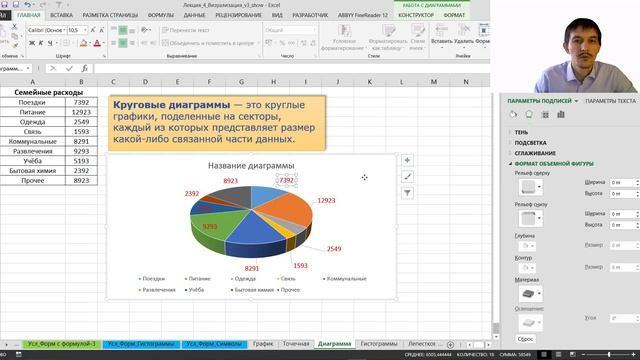Insert function using fx icon
The width and height of the screenshot is (640, 360).
point(84,68)
